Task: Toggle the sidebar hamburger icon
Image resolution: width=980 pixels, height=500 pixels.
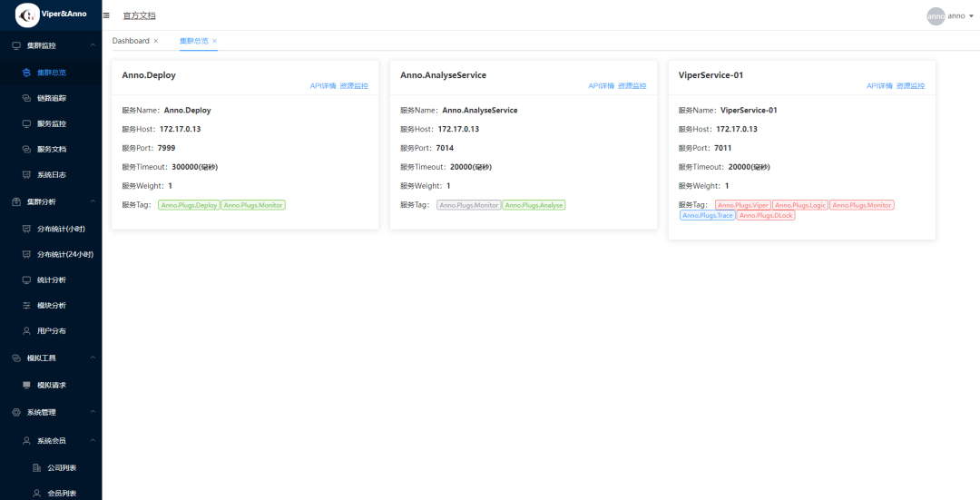Action: coord(106,15)
